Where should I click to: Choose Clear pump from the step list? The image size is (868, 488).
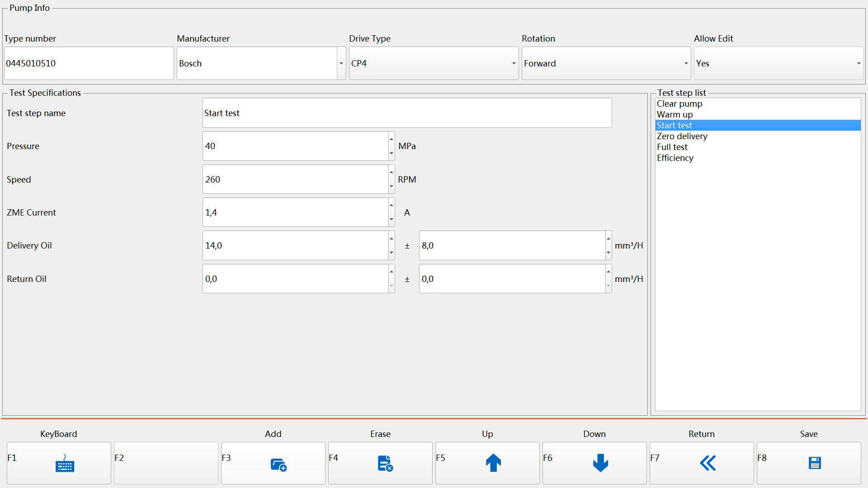679,103
